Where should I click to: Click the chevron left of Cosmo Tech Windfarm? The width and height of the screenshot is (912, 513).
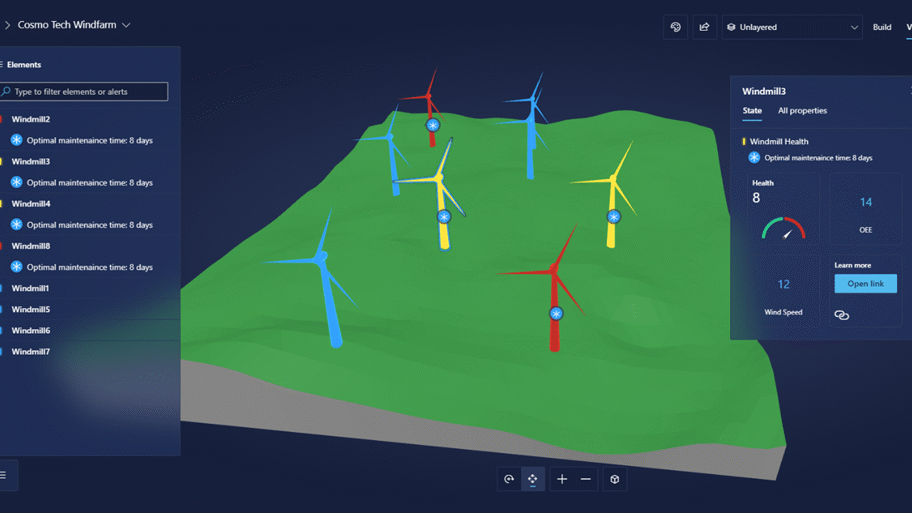[x=8, y=25]
